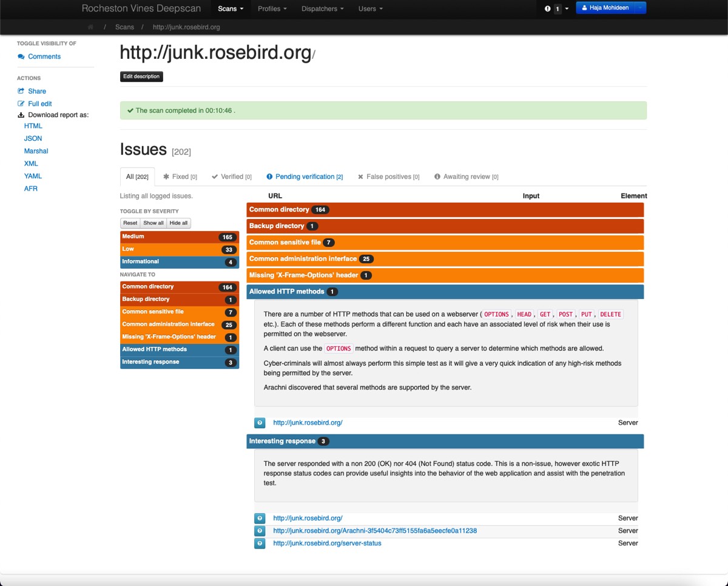This screenshot has height=586, width=728.
Task: Click the Full edit pencil icon
Action: pos(21,104)
